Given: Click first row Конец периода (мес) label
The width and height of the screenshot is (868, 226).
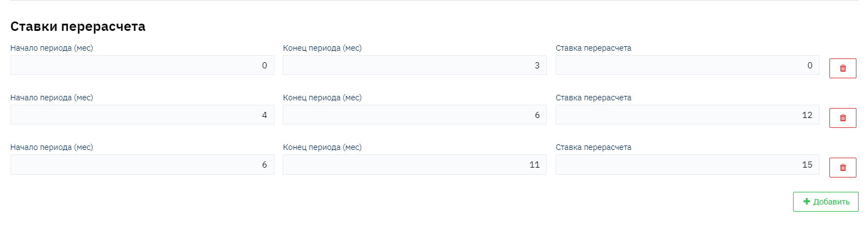Looking at the screenshot, I should tap(322, 48).
